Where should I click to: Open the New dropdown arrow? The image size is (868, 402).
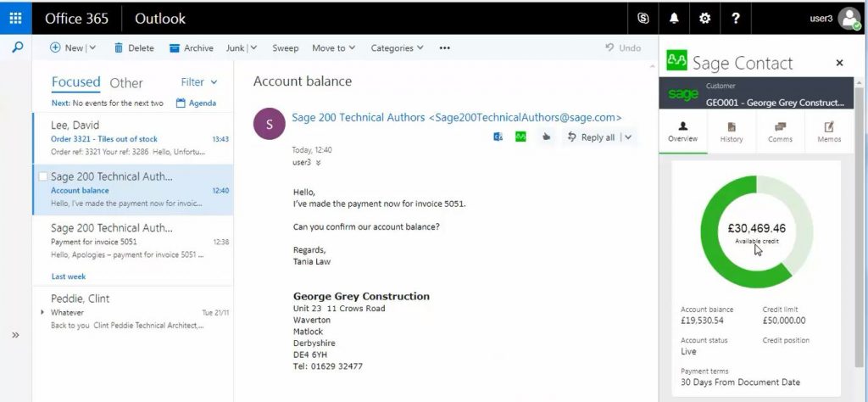[x=92, y=48]
